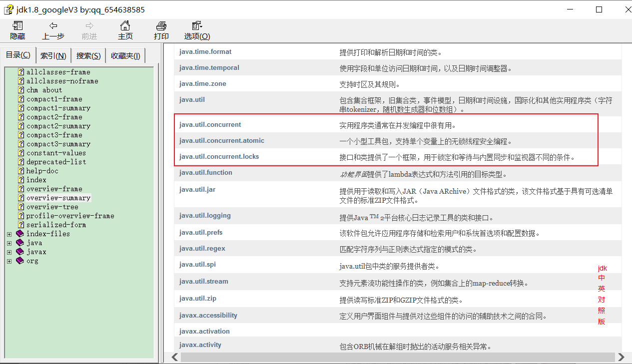Viewport: 632px width, 364px height.
Task: Open javax.activation package link
Action: [204, 331]
